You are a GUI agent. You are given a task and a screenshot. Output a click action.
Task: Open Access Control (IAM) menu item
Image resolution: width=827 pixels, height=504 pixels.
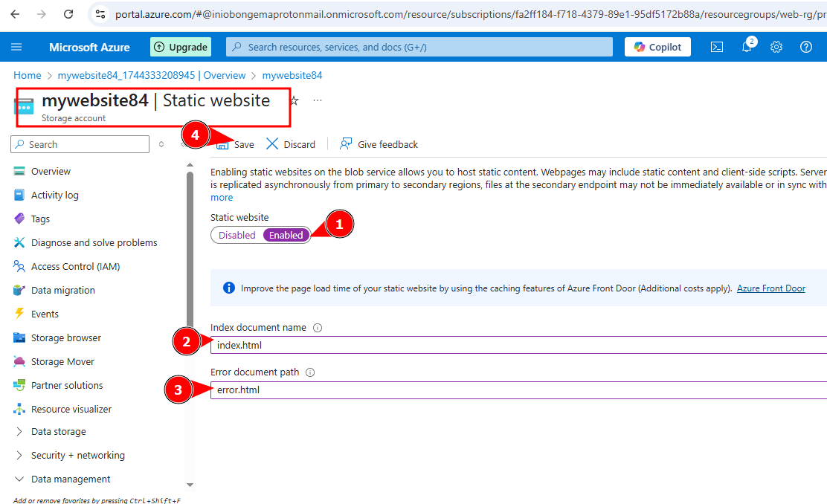coord(75,266)
